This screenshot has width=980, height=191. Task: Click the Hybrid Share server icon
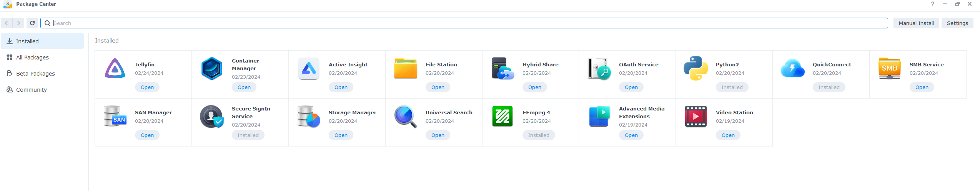[502, 69]
